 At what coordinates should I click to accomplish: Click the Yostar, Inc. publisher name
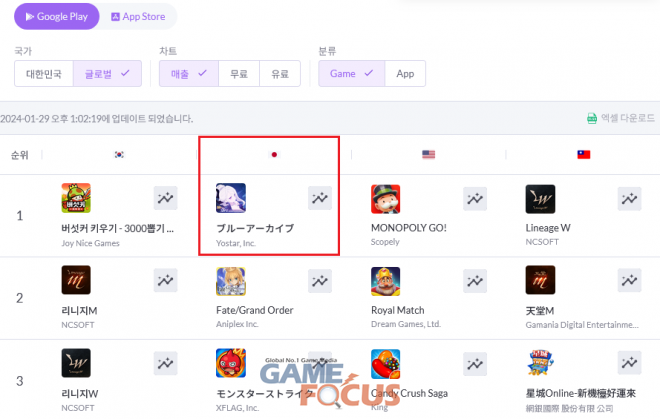click(236, 243)
